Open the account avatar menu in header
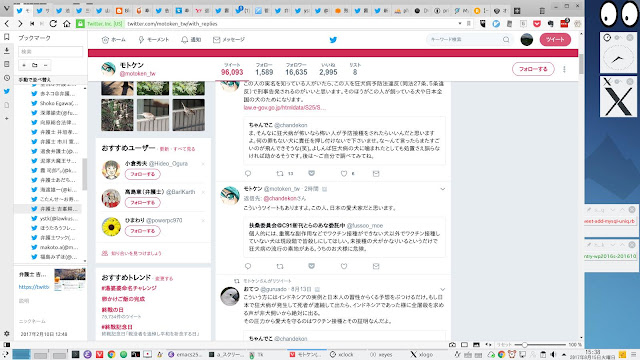This screenshot has width=640, height=360. (x=527, y=40)
